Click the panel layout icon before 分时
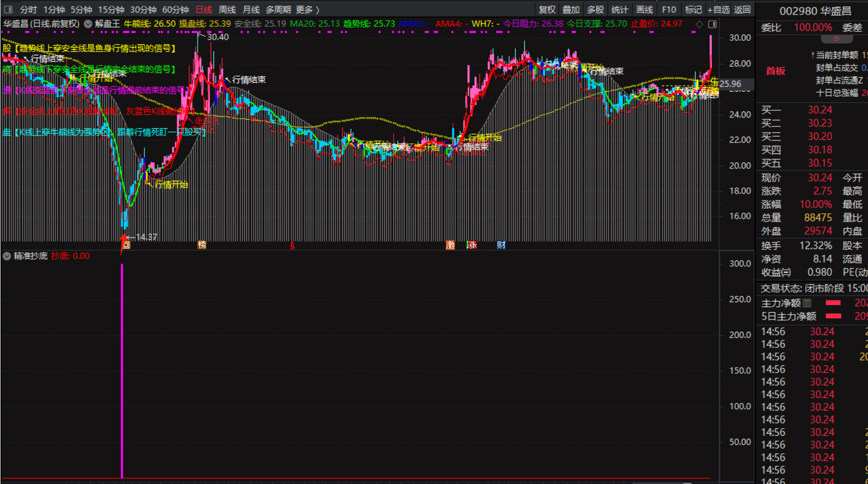Image resolution: width=868 pixels, height=484 pixels. point(8,10)
